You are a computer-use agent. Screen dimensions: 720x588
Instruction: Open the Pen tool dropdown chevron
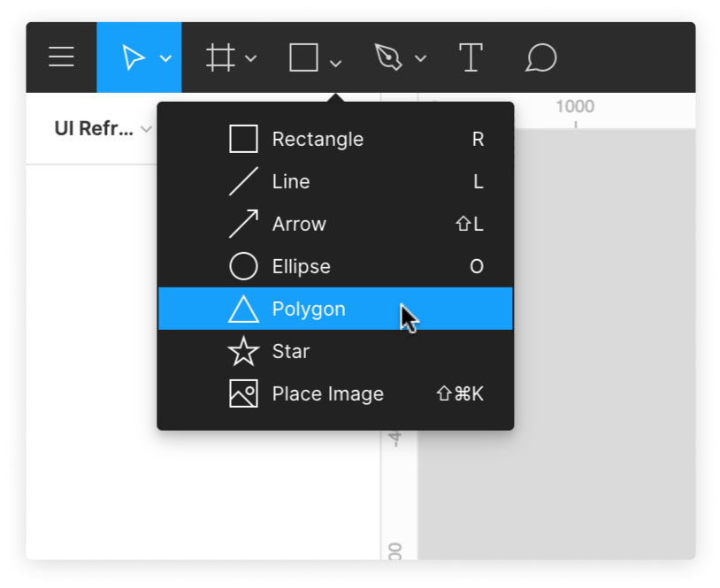coord(421,58)
